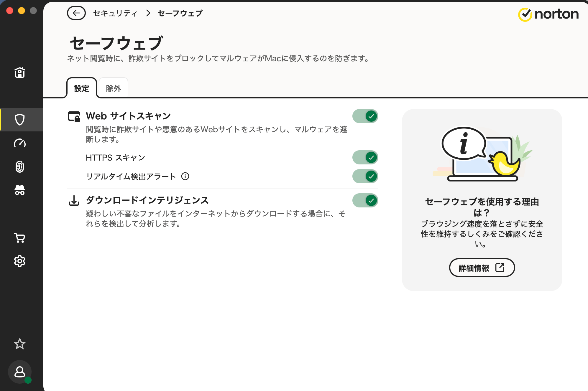
Task: Open the shopping cart Store icon
Action: [20, 237]
